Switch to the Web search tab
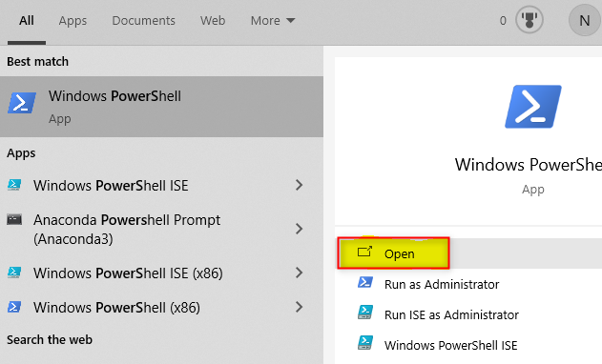The image size is (602, 364). click(x=213, y=20)
